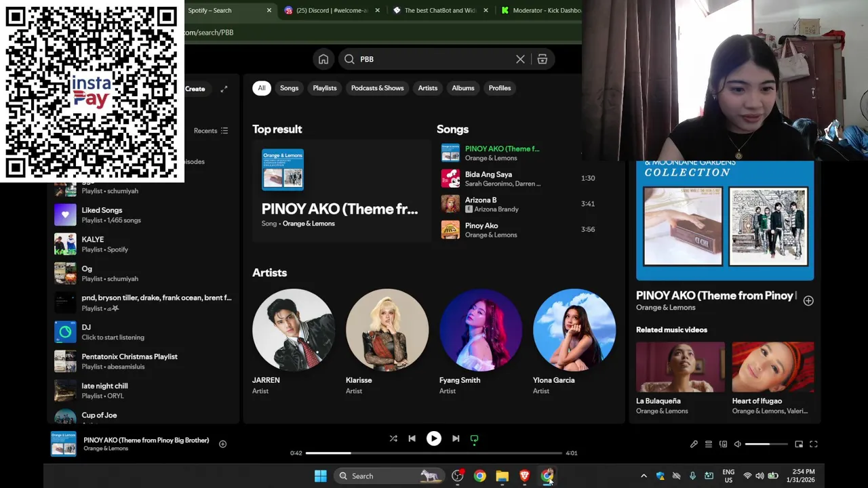Skip to next track

tap(456, 439)
